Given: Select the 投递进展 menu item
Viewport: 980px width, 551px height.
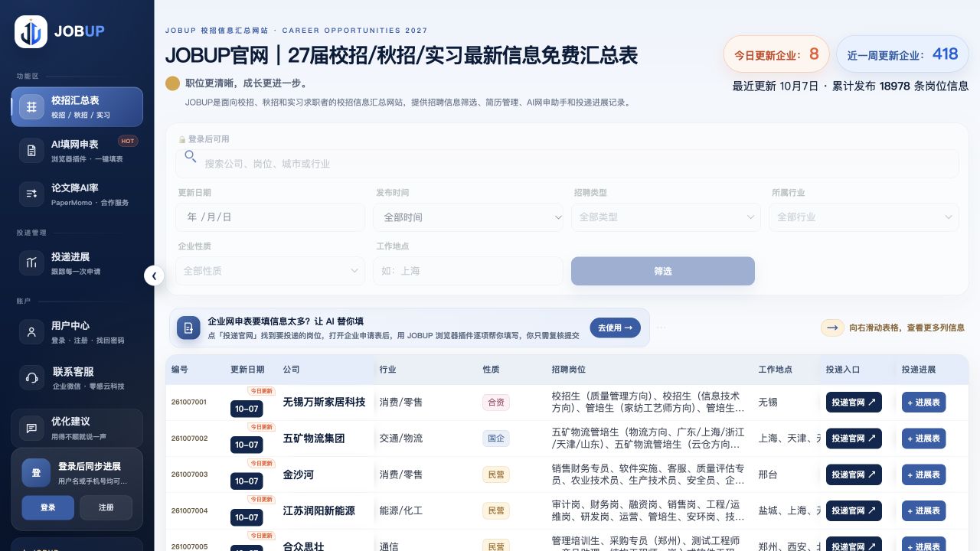Looking at the screenshot, I should click(x=77, y=263).
